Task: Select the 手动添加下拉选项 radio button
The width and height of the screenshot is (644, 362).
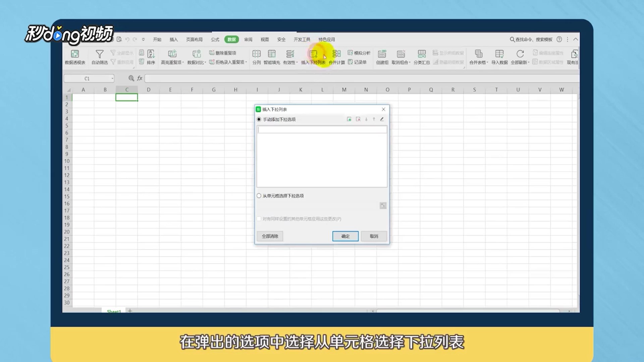Action: tap(259, 119)
